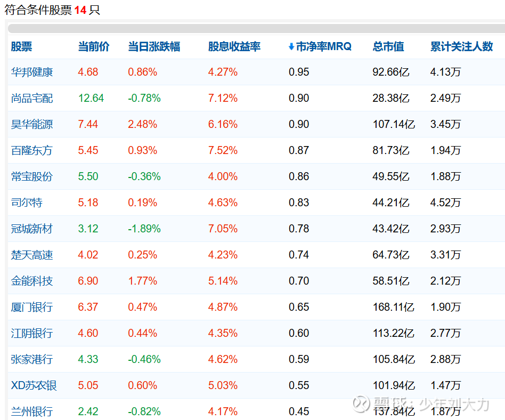The height and width of the screenshot is (420, 505).
Task: Open 华邦健康 stock link
Action: click(x=32, y=72)
